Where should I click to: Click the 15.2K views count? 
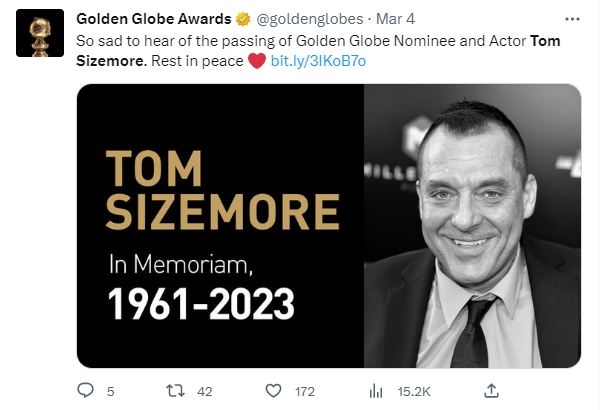pyautogui.click(x=413, y=390)
